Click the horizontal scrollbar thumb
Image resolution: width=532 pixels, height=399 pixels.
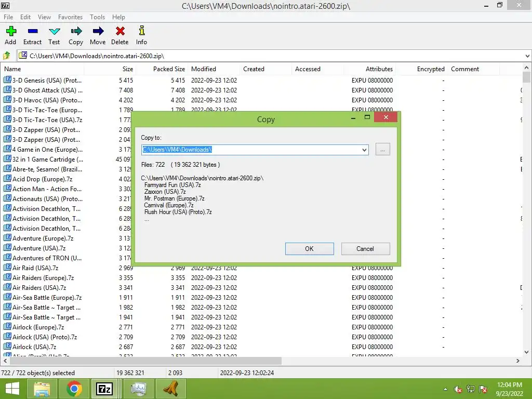(x=145, y=361)
